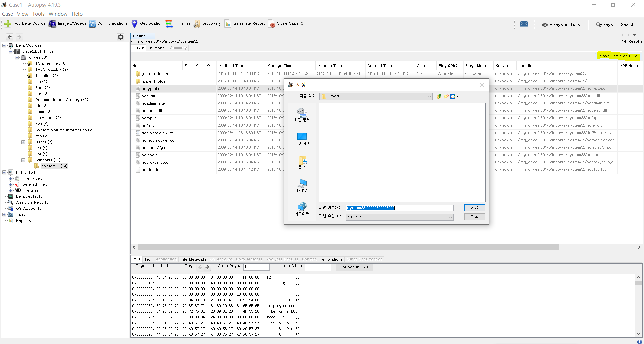644x344 pixels.
Task: Click the Close Case icon
Action: [x=272, y=24]
